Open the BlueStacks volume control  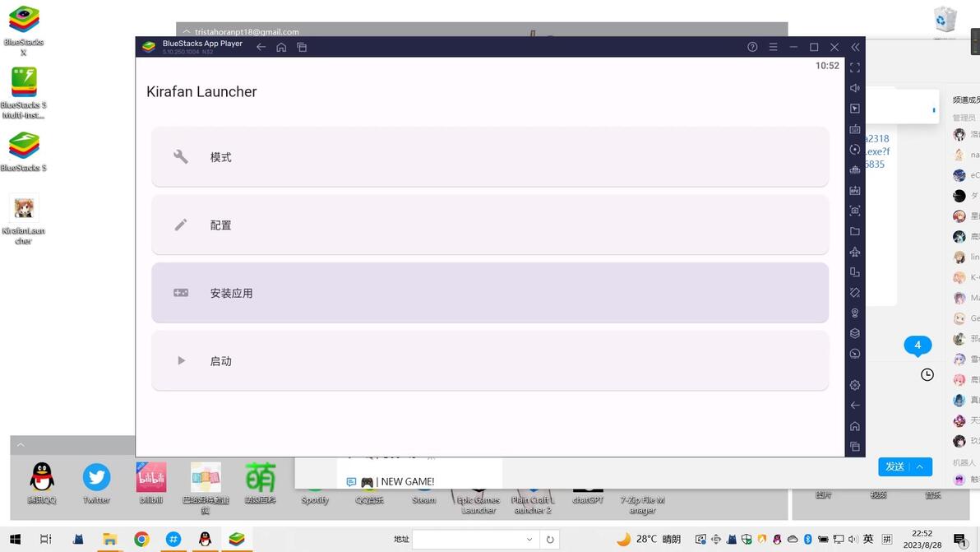tap(855, 88)
